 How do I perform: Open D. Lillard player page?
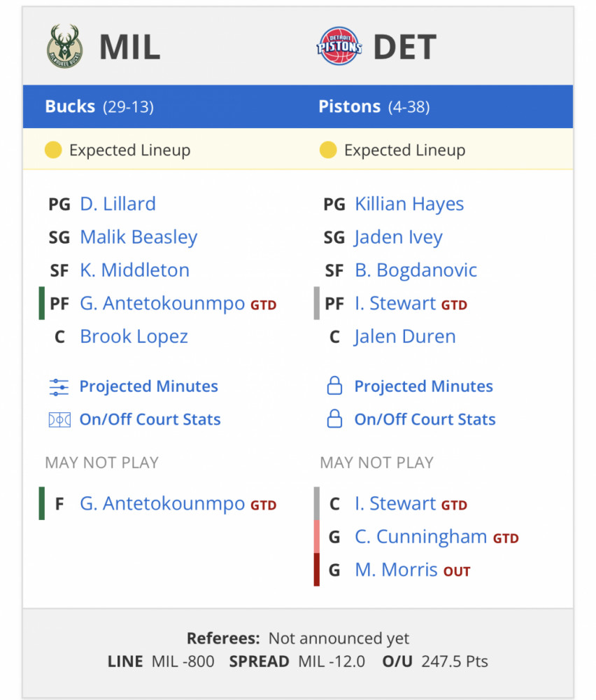[x=118, y=204]
